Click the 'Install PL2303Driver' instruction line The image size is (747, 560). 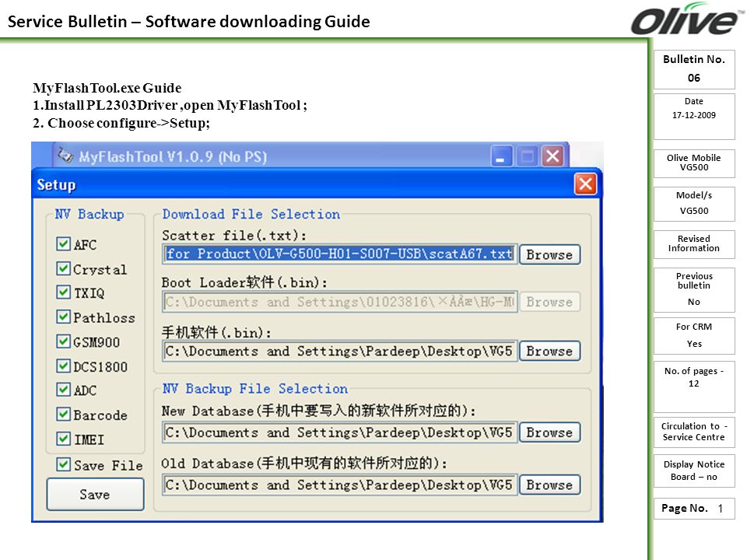click(170, 105)
